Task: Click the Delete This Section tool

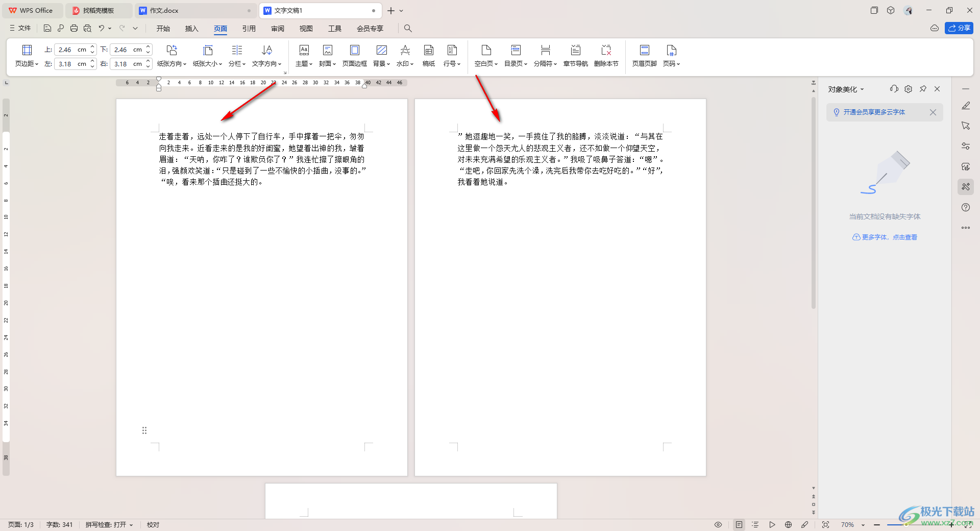Action: (606, 56)
